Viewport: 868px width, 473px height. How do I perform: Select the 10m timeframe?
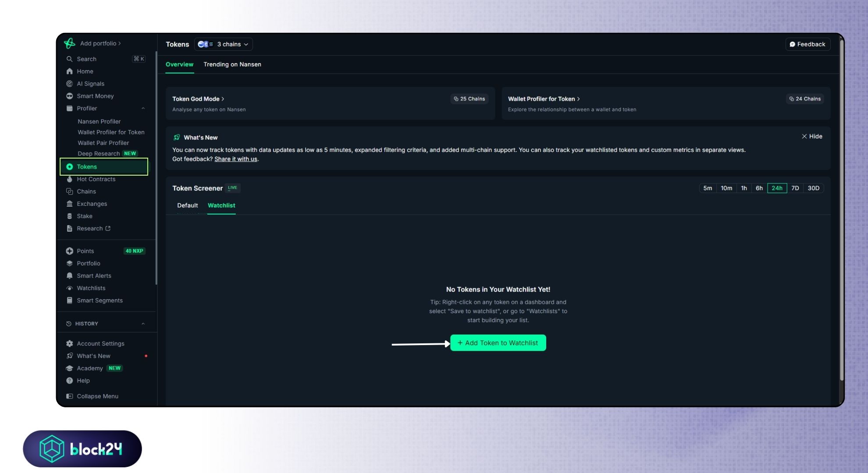tap(726, 188)
